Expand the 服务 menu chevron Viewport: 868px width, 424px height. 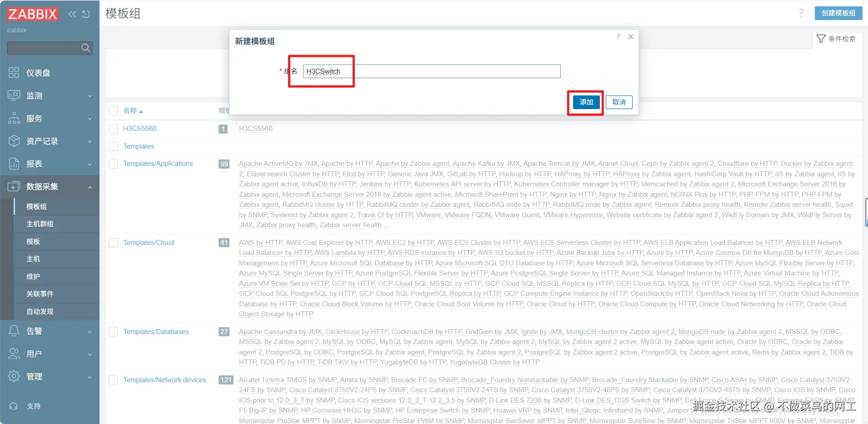(x=90, y=119)
